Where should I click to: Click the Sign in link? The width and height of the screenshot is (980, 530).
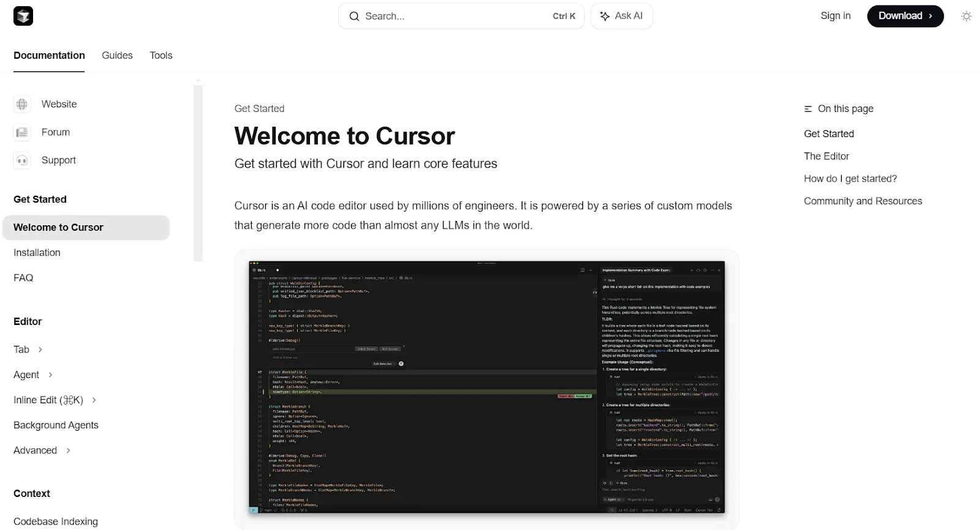[835, 16]
